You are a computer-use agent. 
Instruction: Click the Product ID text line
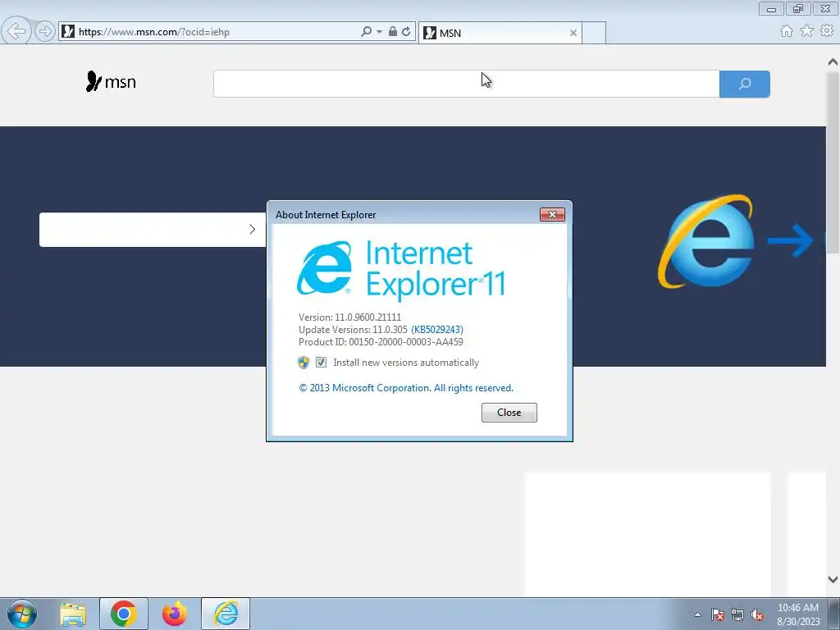click(x=381, y=342)
